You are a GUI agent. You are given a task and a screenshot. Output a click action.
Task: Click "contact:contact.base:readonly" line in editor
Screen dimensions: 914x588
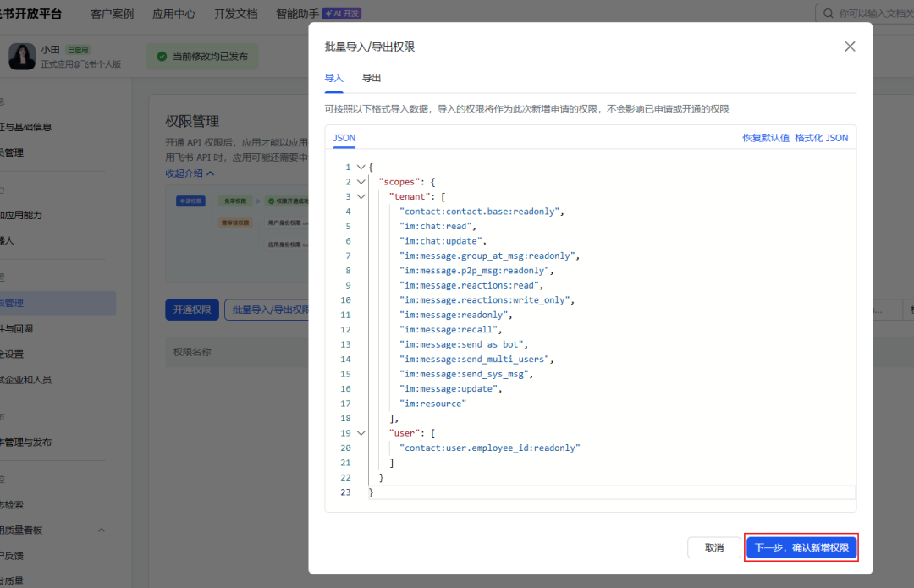[482, 212]
